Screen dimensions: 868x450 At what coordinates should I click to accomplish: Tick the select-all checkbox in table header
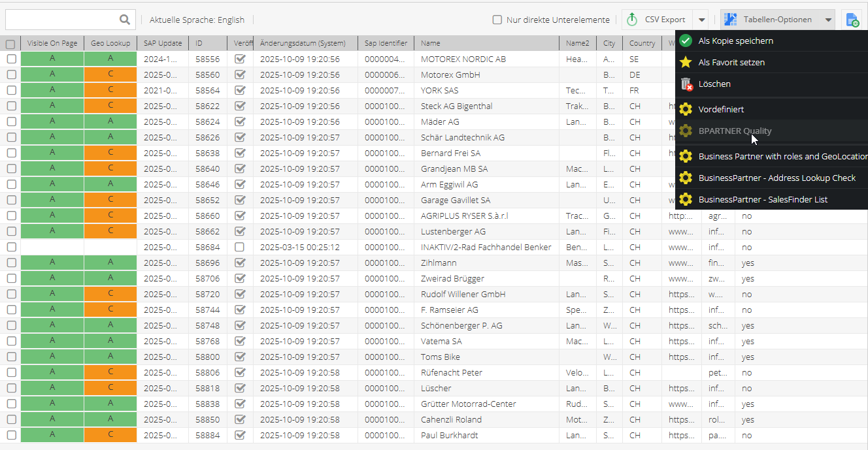click(x=10, y=44)
